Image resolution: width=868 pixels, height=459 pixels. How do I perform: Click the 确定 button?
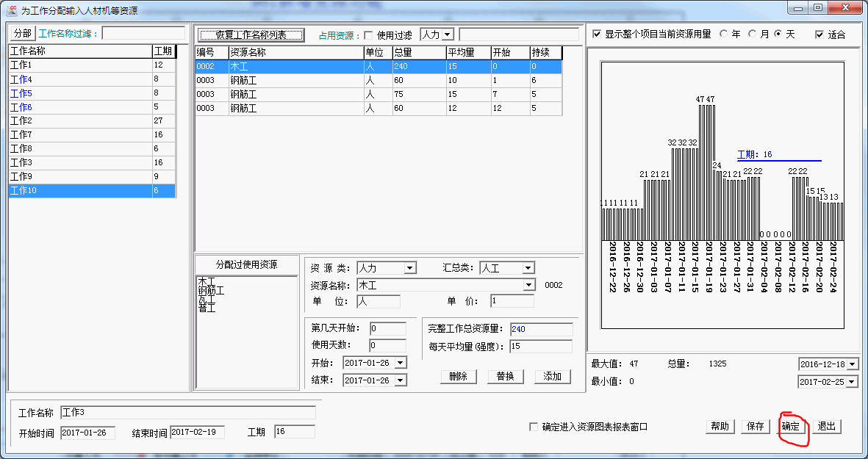(791, 427)
